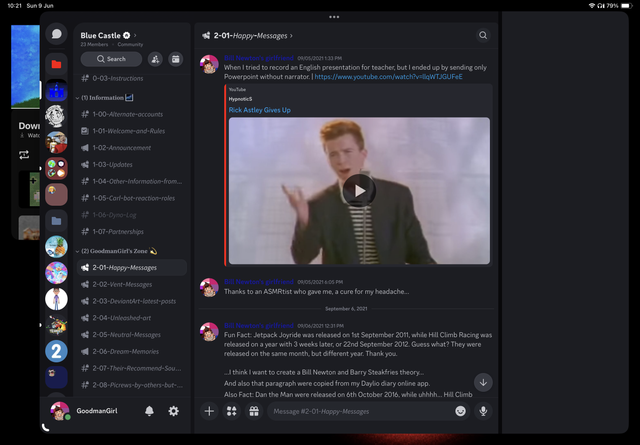
Task: Play the Rick Astley video
Action: click(359, 191)
